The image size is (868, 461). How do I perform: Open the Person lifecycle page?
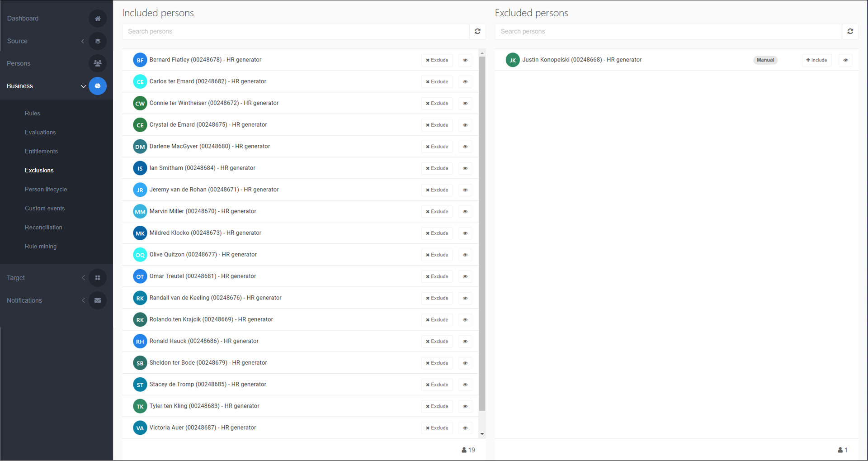point(46,190)
